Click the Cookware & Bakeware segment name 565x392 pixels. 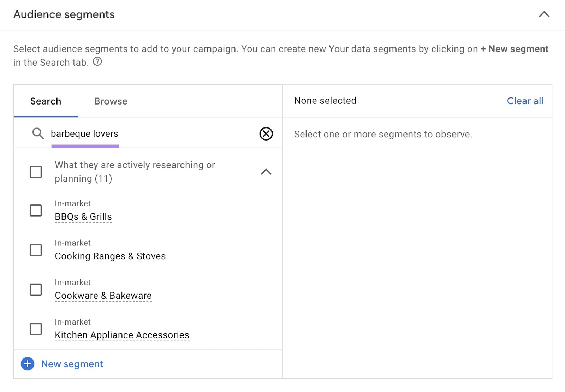pos(103,296)
